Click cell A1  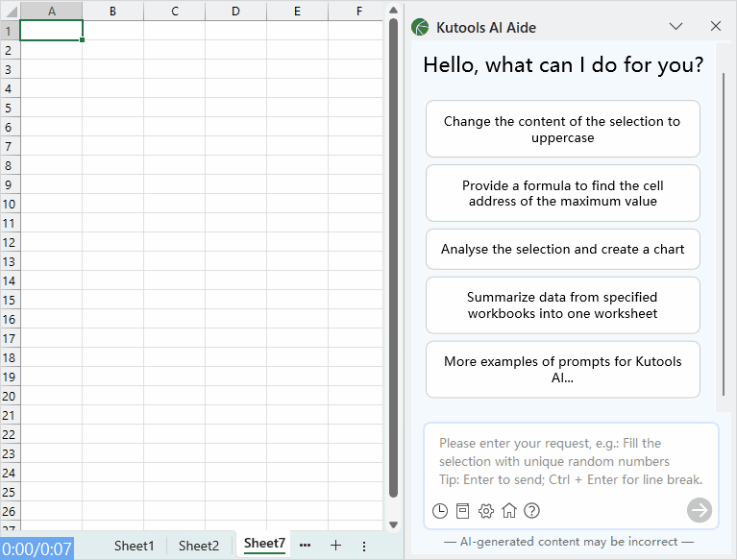click(52, 31)
